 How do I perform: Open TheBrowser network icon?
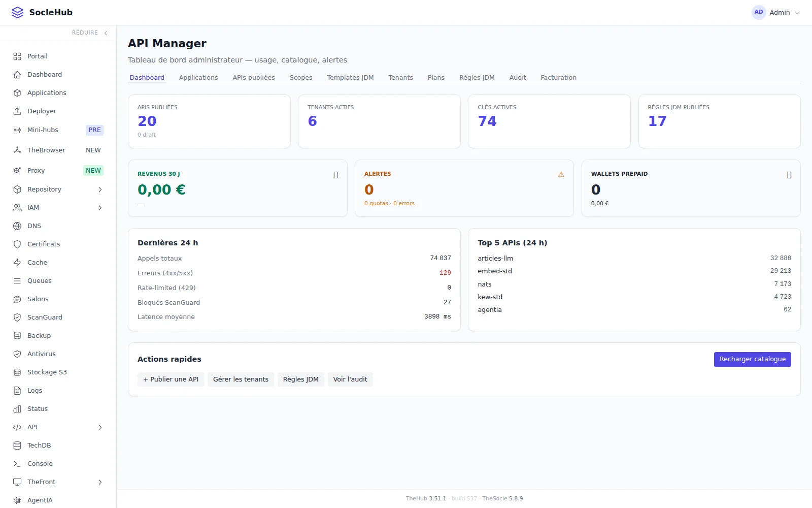[x=17, y=150]
